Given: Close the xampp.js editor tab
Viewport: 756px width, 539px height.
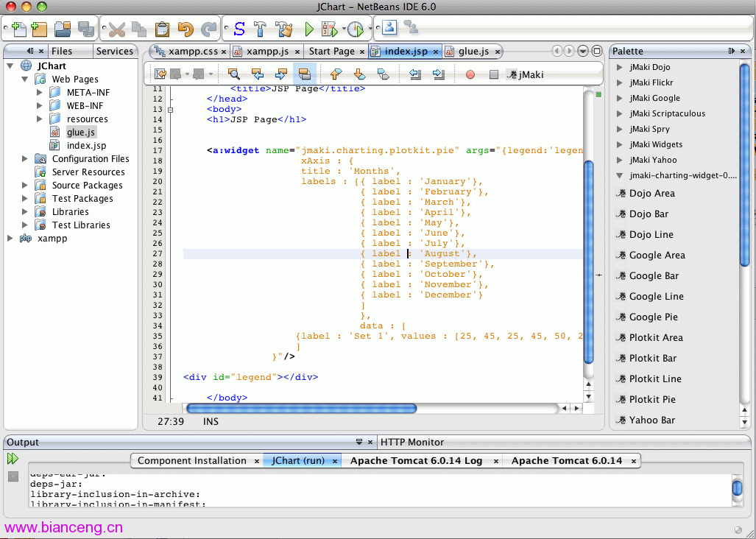Looking at the screenshot, I should pos(297,52).
